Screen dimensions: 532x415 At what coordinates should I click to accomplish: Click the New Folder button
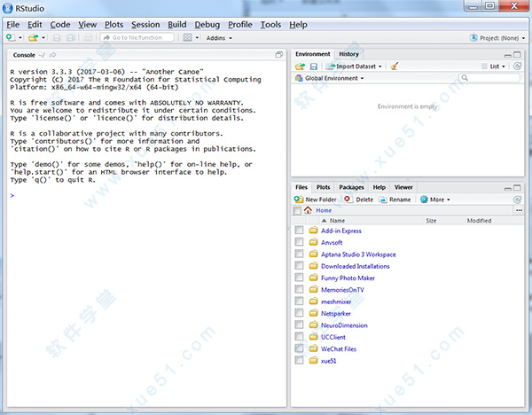coord(315,200)
